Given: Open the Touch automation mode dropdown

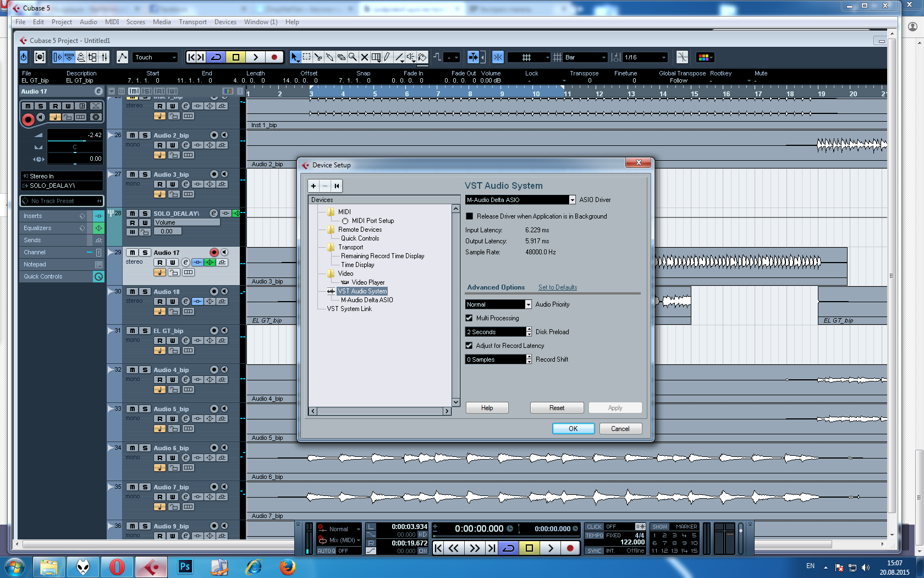Looking at the screenshot, I should click(156, 57).
